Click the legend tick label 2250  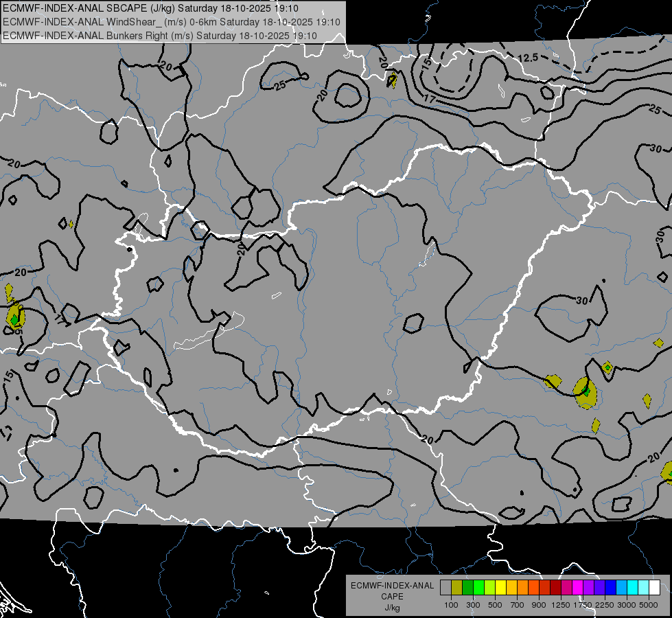pos(605,605)
